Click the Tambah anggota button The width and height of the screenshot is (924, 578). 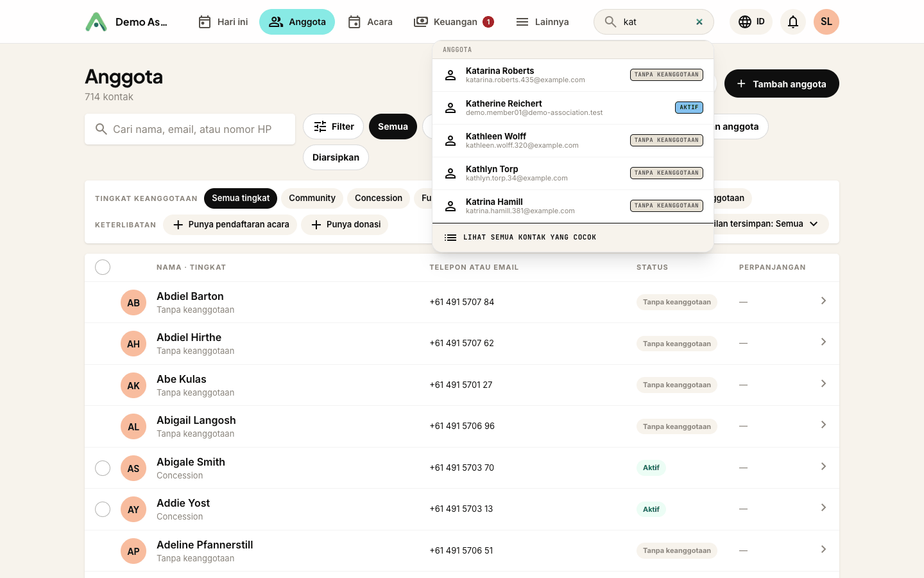[782, 83]
